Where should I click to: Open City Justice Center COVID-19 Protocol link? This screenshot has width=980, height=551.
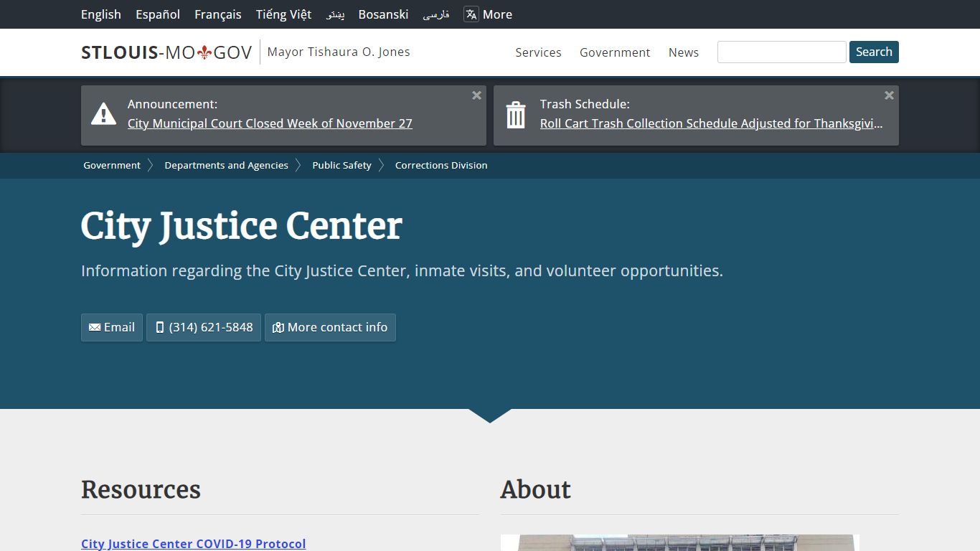194,544
